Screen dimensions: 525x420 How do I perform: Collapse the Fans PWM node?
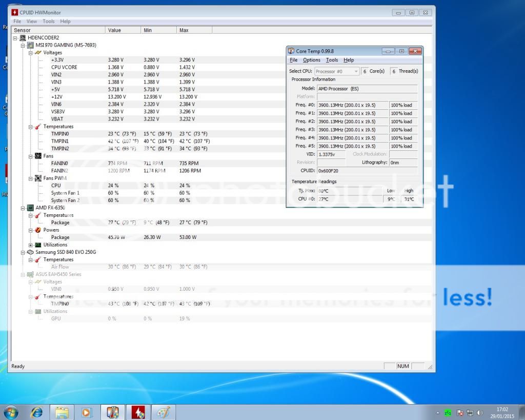point(30,178)
